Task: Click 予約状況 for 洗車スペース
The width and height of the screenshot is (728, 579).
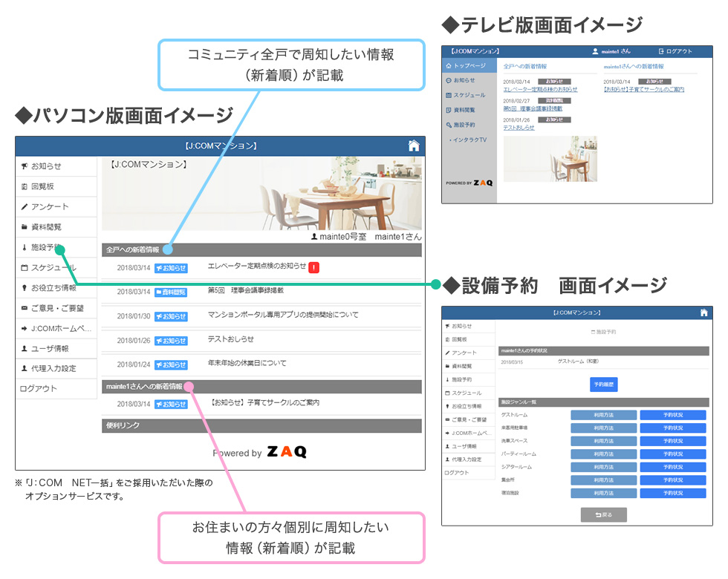Action: (x=673, y=441)
